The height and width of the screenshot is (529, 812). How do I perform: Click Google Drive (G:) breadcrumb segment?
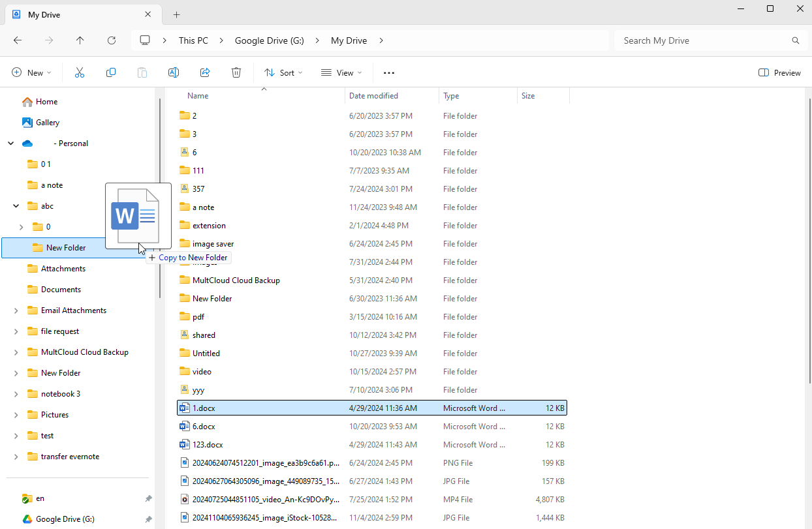click(270, 40)
